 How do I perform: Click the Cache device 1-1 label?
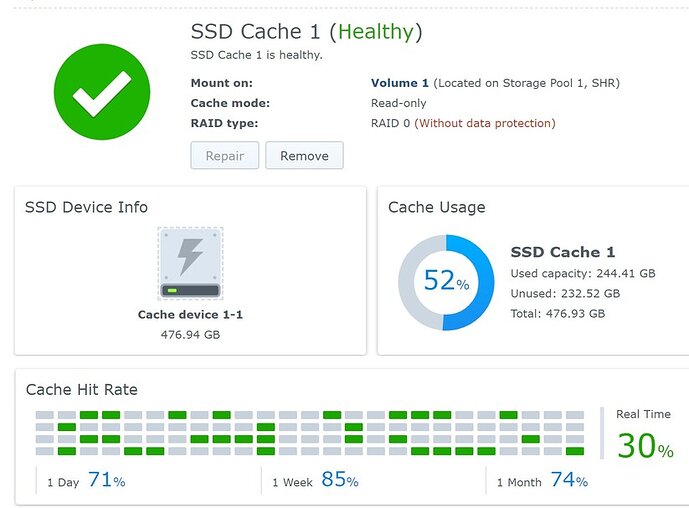[x=190, y=314]
